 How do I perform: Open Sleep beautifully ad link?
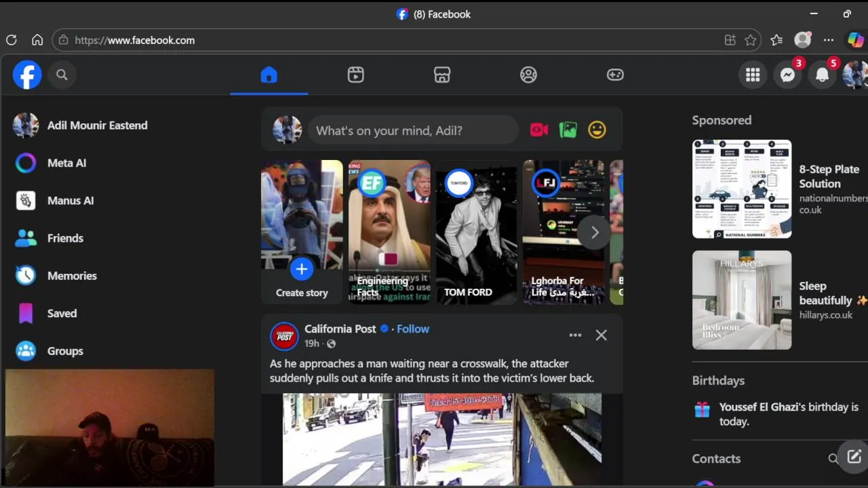pyautogui.click(x=833, y=300)
